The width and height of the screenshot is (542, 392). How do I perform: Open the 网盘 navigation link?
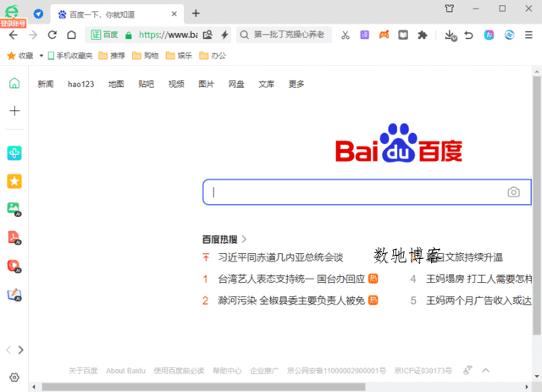click(236, 84)
